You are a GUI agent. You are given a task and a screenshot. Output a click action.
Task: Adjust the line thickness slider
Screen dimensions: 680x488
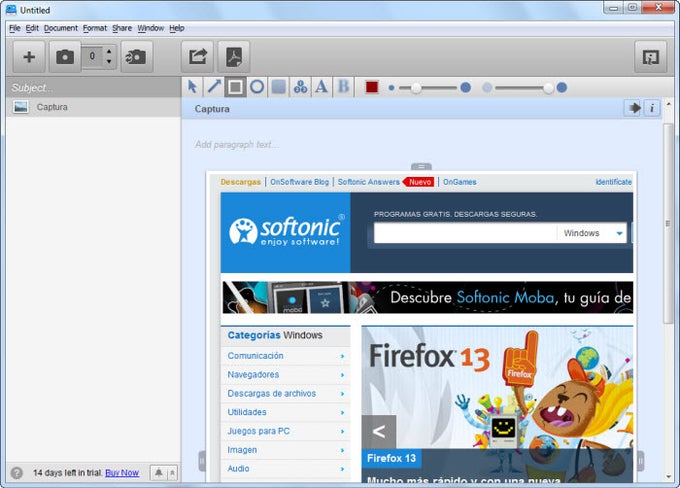coord(416,88)
